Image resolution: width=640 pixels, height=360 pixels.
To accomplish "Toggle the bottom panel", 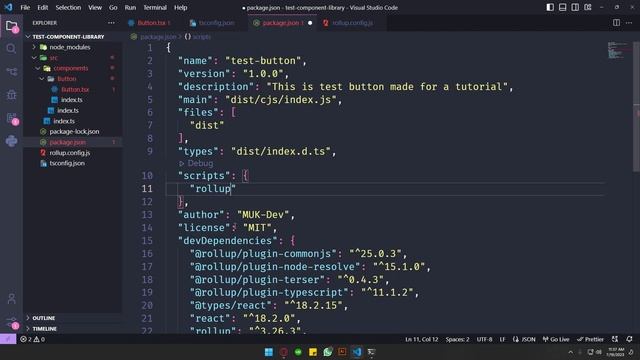I will coord(562,7).
